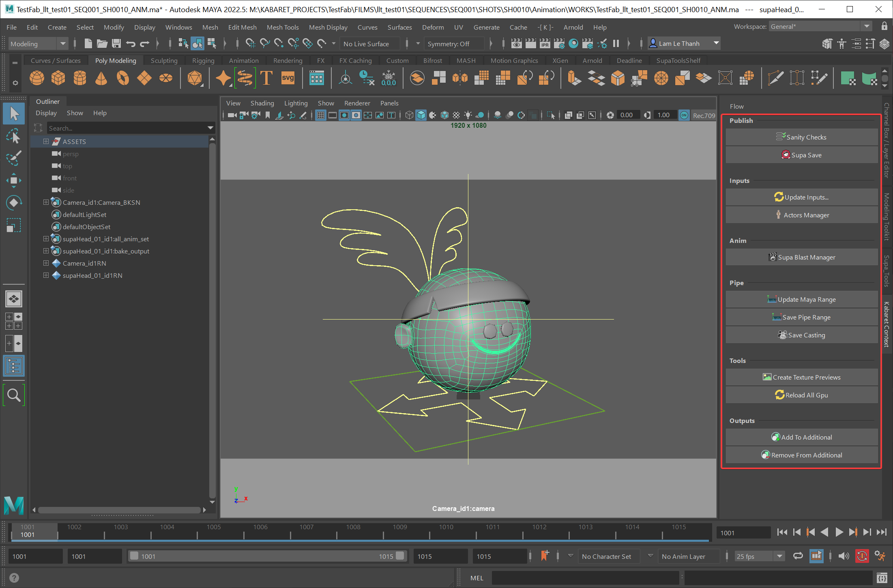Open the Mesh Tools menu

coord(283,27)
